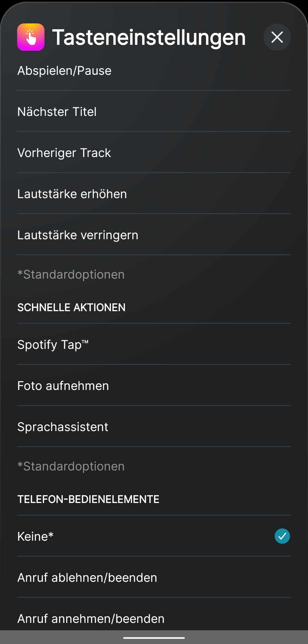
Task: Close the Tasteneinstellungen panel
Action: point(277,37)
